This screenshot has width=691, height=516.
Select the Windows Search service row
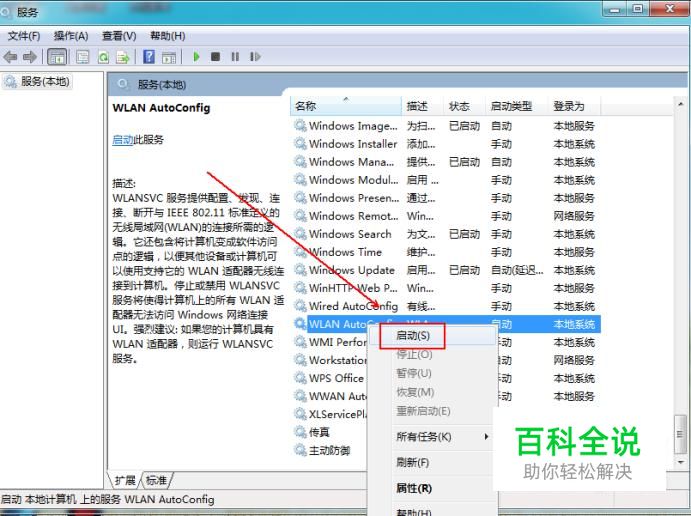point(446,234)
